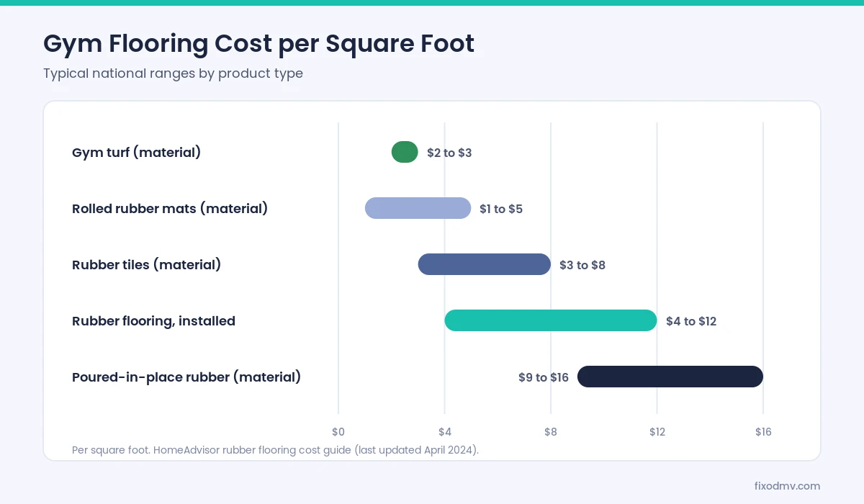The height and width of the screenshot is (504, 864).
Task: Click the fixodmv.com site credit
Action: click(787, 486)
